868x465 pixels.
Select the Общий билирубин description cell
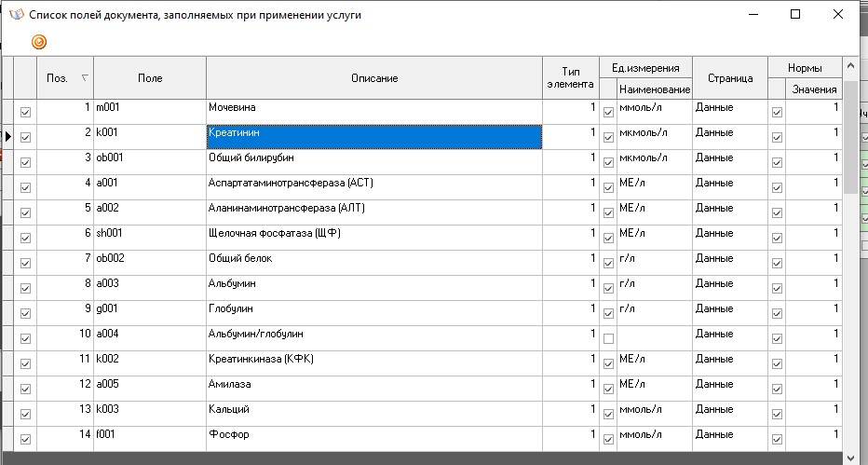(x=374, y=162)
